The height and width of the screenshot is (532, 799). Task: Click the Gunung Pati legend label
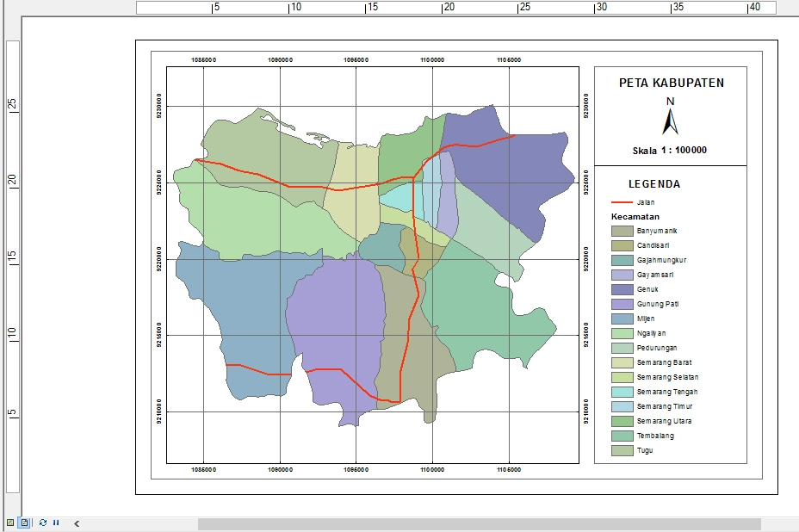[658, 304]
